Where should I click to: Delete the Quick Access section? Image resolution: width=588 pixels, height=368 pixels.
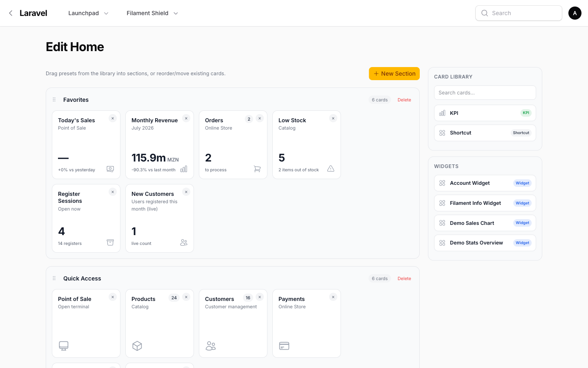[404, 278]
